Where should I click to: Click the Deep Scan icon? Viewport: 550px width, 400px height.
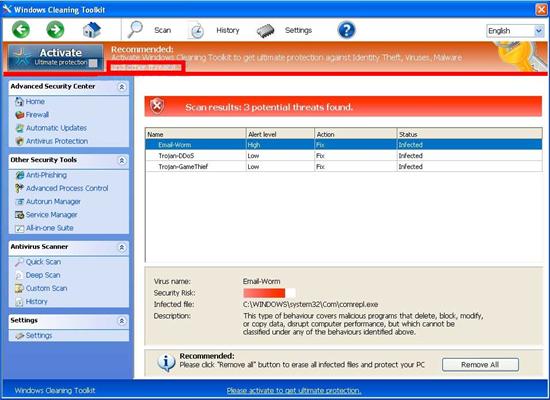(x=19, y=275)
